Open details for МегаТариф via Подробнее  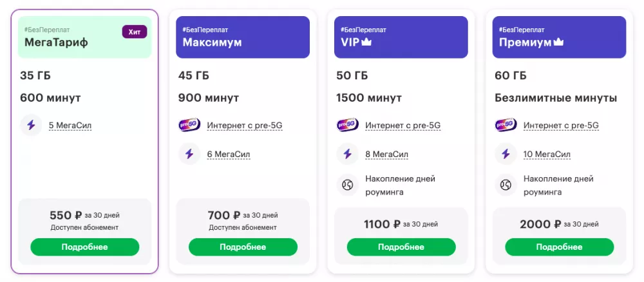(x=84, y=247)
